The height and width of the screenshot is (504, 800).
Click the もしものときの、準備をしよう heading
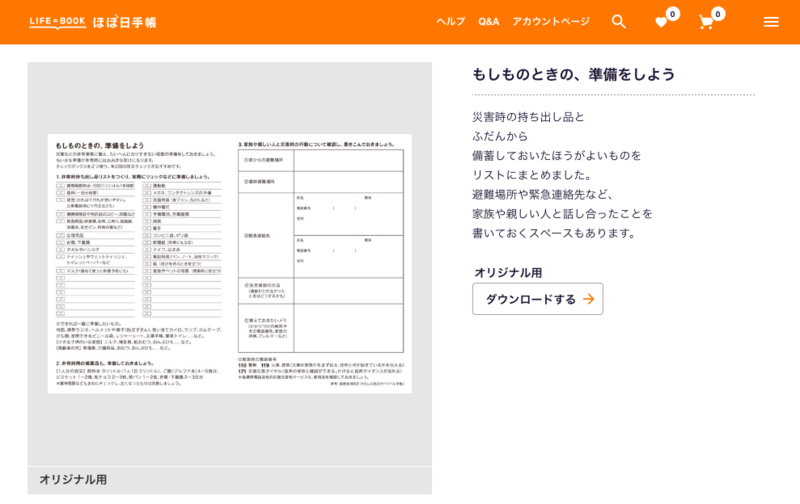pyautogui.click(x=573, y=75)
